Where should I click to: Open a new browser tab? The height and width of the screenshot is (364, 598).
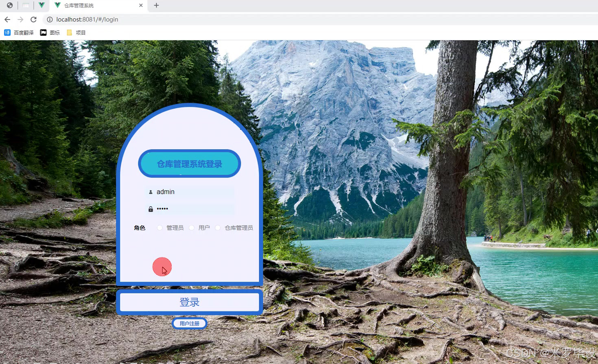click(x=156, y=5)
